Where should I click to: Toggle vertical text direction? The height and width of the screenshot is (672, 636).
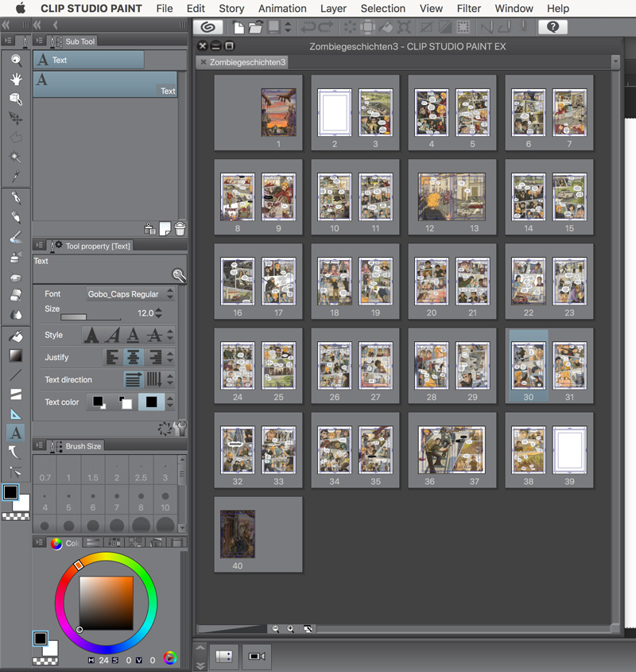click(154, 379)
